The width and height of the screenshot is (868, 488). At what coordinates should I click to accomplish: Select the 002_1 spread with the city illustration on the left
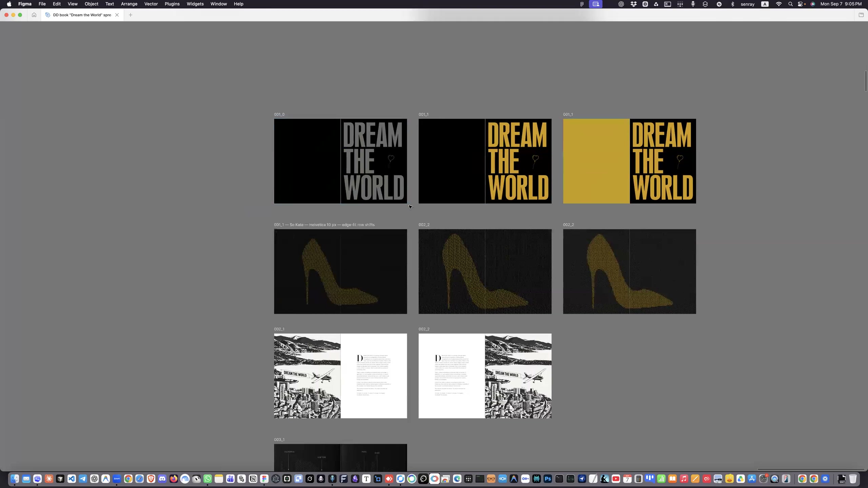click(x=340, y=376)
